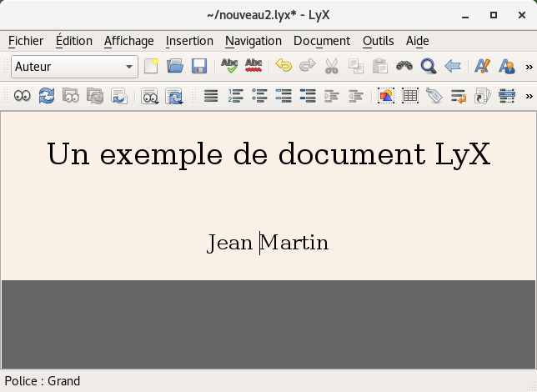The width and height of the screenshot is (537, 392).
Task: Update master document icon
Action: [x=95, y=96]
